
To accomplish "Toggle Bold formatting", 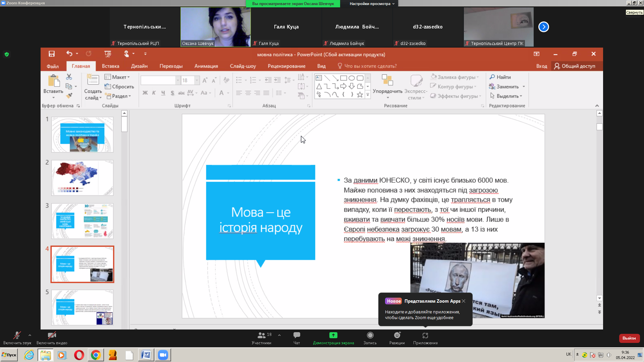I will pyautogui.click(x=145, y=93).
